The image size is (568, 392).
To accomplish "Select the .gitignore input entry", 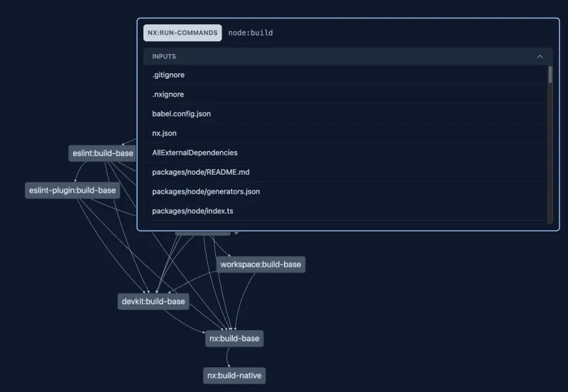I will 168,75.
